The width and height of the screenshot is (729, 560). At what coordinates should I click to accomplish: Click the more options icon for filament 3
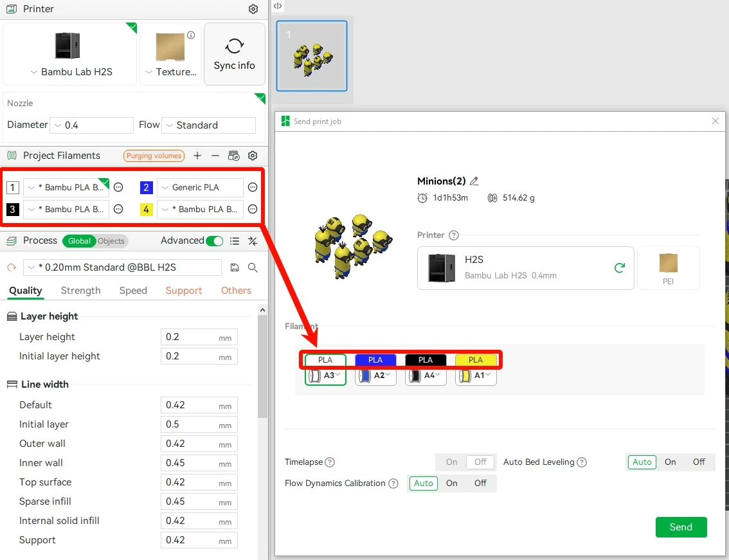click(x=118, y=210)
